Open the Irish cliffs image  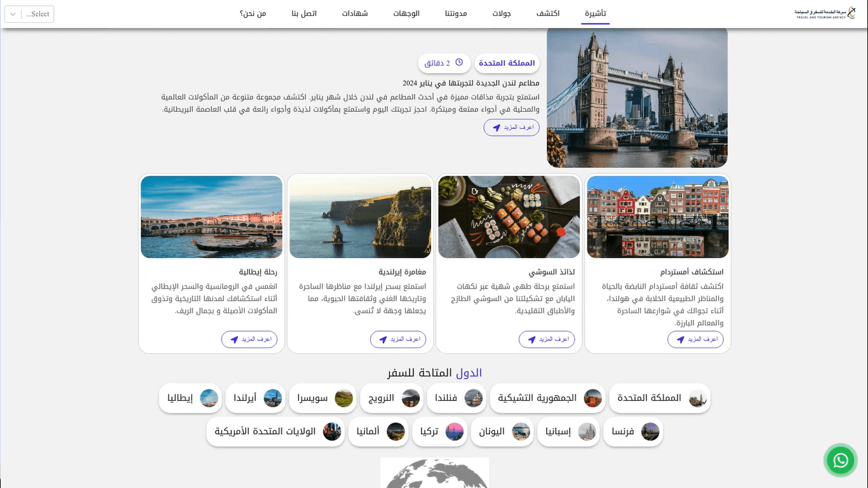[361, 217]
